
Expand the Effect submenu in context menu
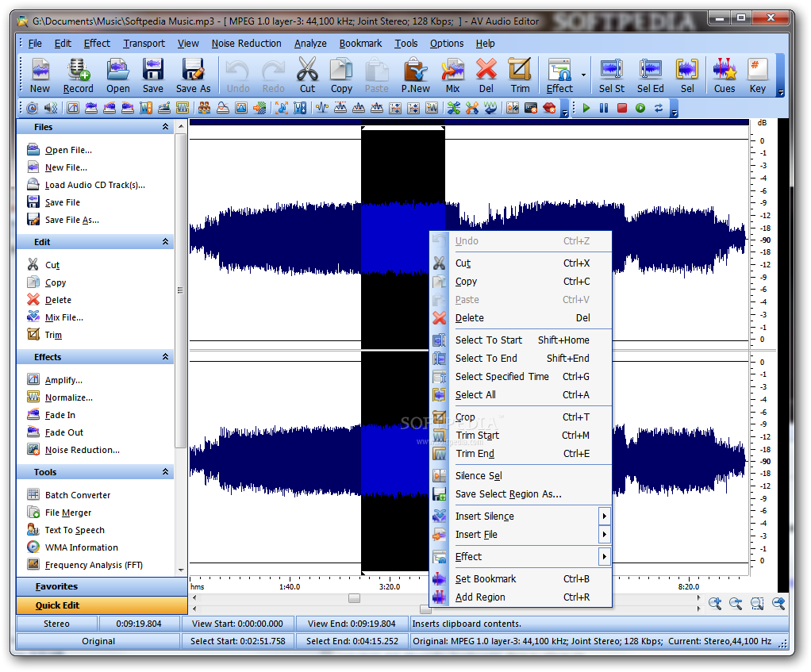tap(604, 556)
